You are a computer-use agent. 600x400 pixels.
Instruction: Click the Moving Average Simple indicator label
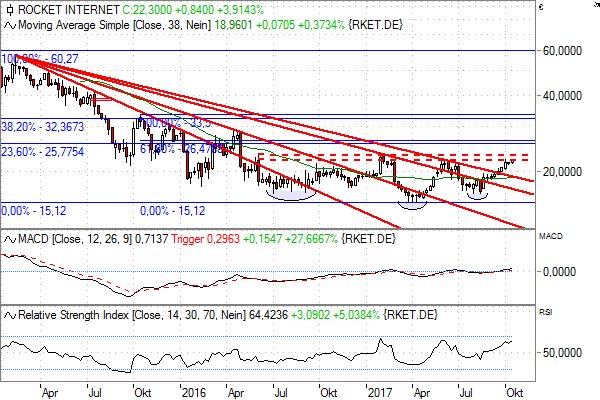coord(114,25)
